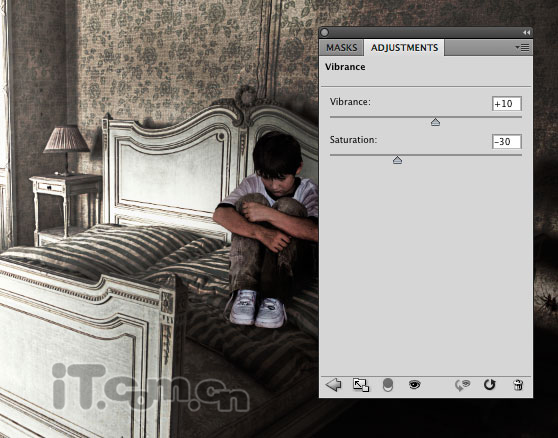This screenshot has width=558, height=438.
Task: Switch to the MASKS tab
Action: [x=342, y=48]
